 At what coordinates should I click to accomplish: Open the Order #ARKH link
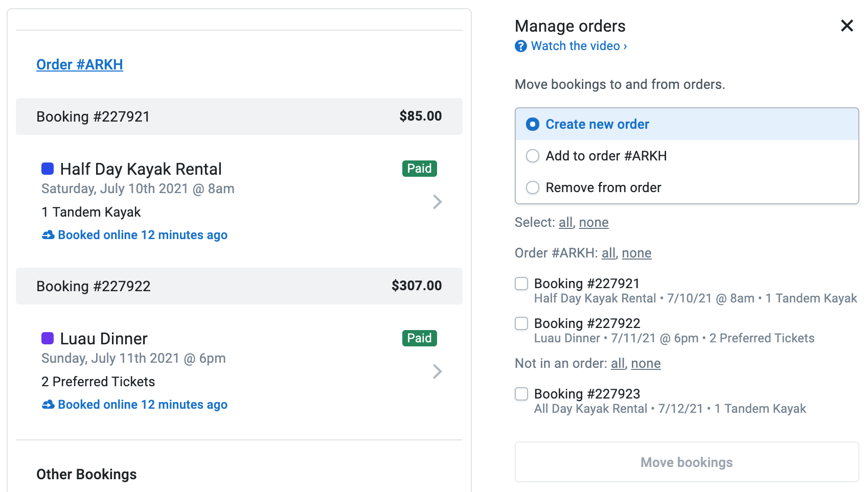tap(80, 65)
